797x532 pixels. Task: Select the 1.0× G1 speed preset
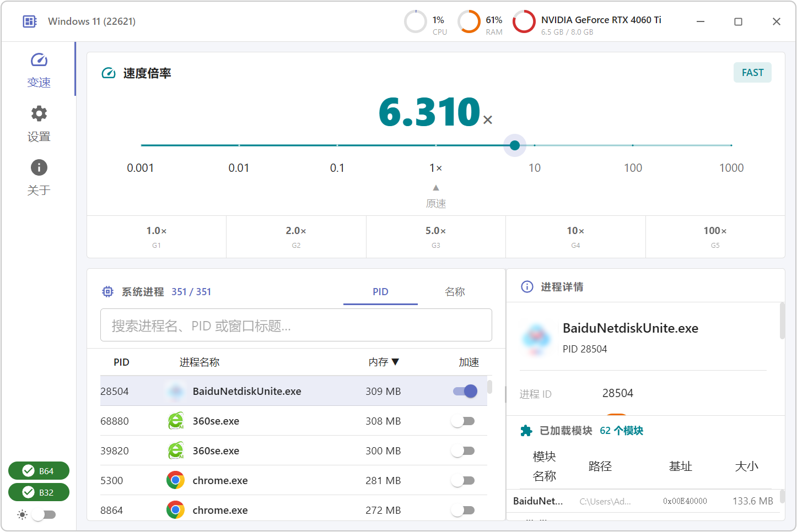pyautogui.click(x=157, y=237)
